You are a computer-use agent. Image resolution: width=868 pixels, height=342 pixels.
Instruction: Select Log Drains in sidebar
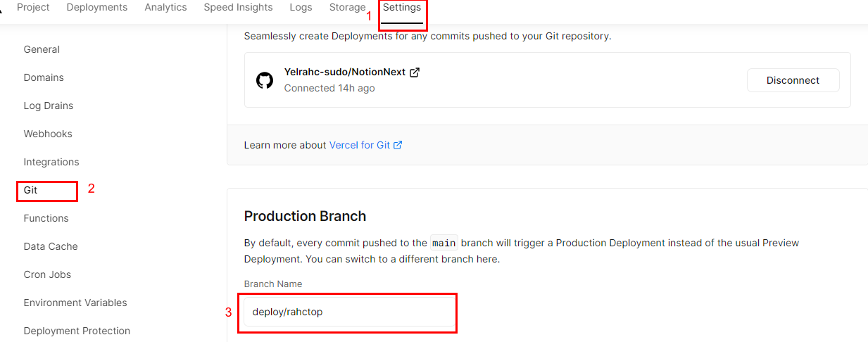[x=49, y=106]
